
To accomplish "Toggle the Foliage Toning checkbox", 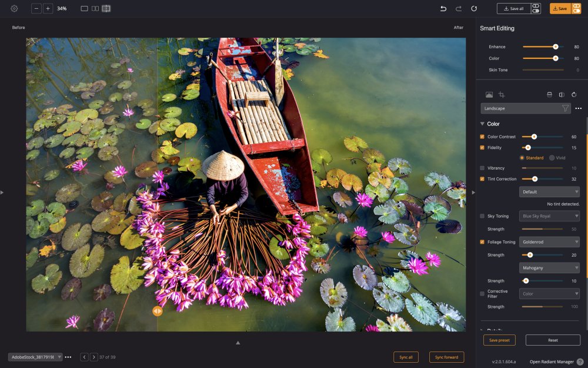I will pyautogui.click(x=482, y=242).
